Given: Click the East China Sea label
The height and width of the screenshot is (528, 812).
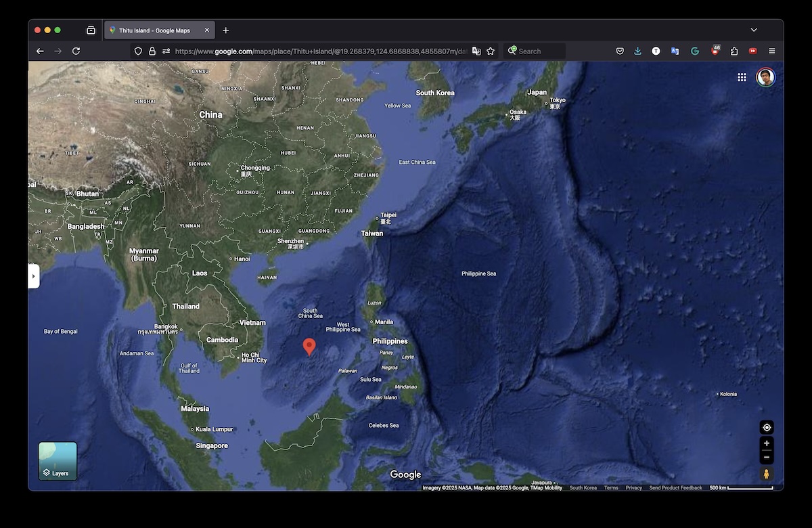Looking at the screenshot, I should coord(418,162).
